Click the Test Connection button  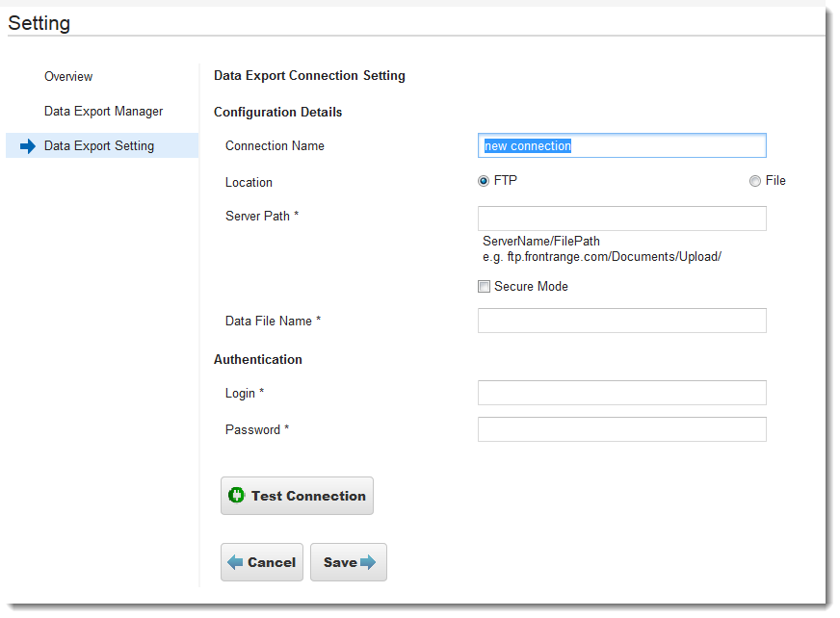click(x=297, y=496)
